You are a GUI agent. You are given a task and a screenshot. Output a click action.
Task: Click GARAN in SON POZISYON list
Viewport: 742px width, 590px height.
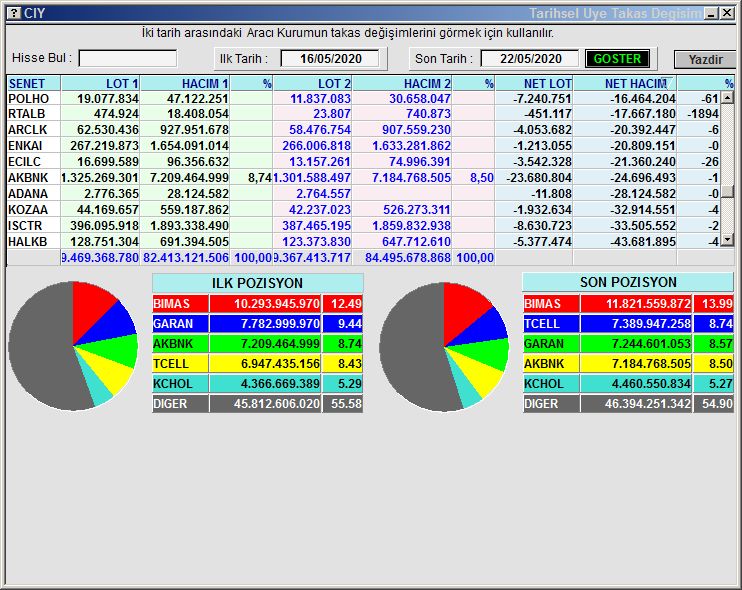click(x=551, y=343)
